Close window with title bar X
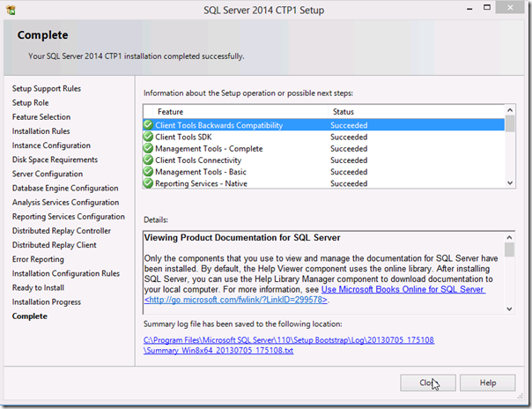 [510, 7]
